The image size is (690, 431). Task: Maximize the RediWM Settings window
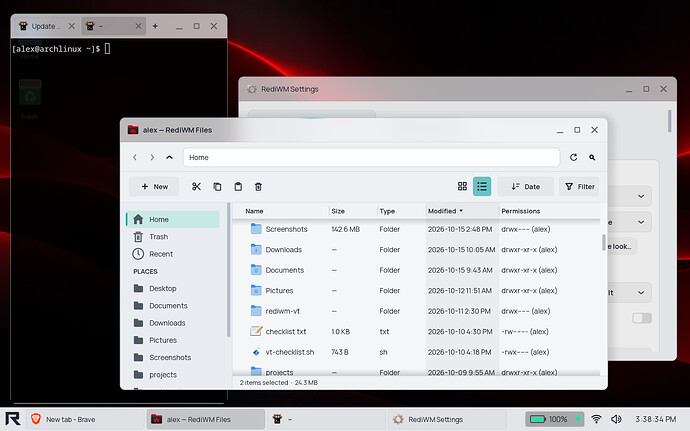[646, 89]
